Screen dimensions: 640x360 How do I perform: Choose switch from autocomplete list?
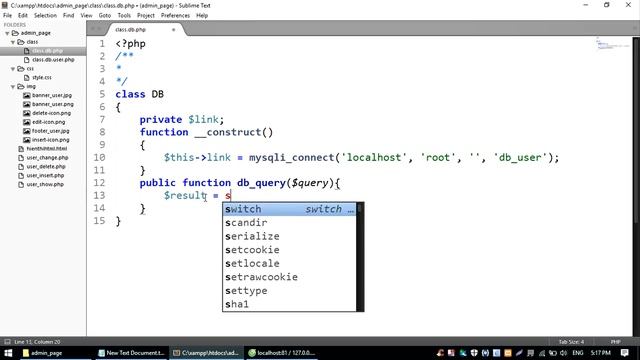[289, 209]
